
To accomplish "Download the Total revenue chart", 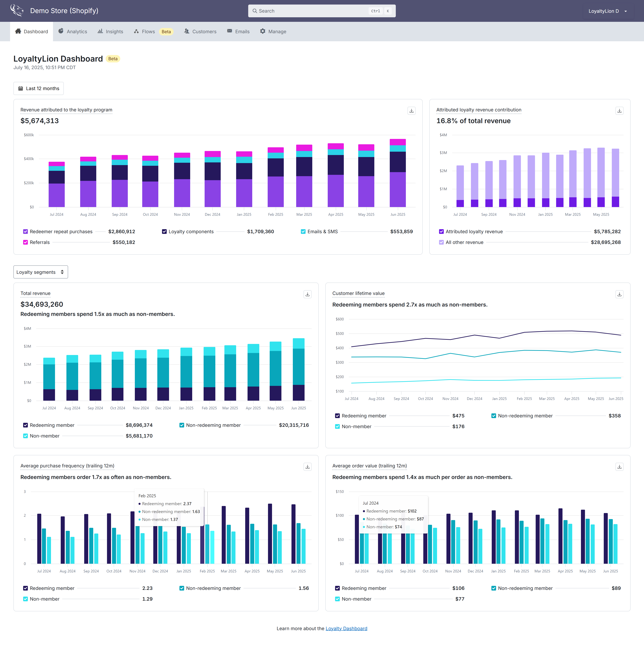I will [307, 294].
